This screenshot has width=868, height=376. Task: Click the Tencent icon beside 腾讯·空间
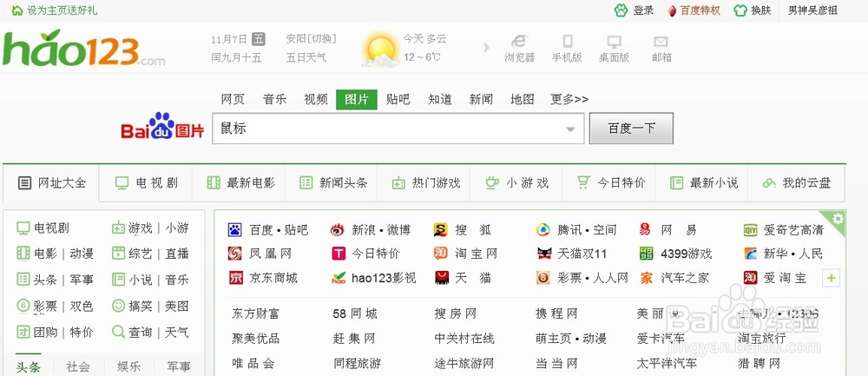click(543, 230)
